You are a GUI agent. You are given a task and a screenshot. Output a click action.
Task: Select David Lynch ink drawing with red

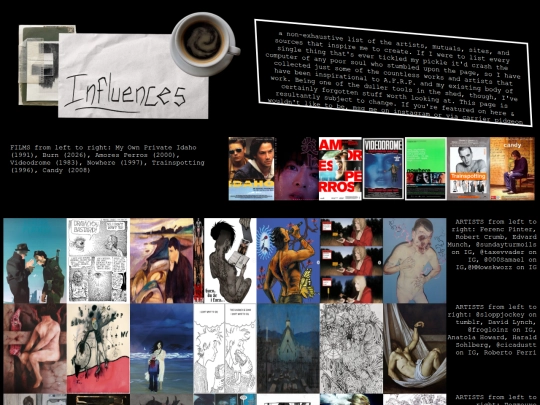[98, 349]
